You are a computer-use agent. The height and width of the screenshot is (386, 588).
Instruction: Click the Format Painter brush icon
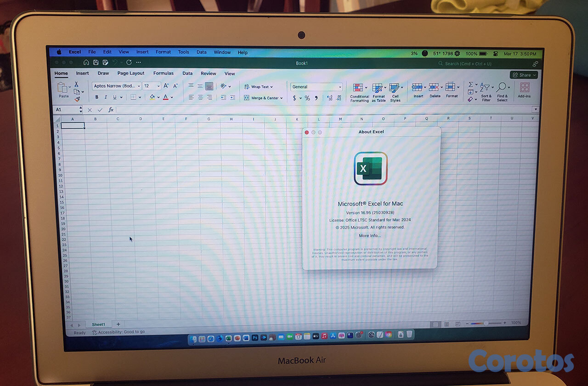[77, 99]
